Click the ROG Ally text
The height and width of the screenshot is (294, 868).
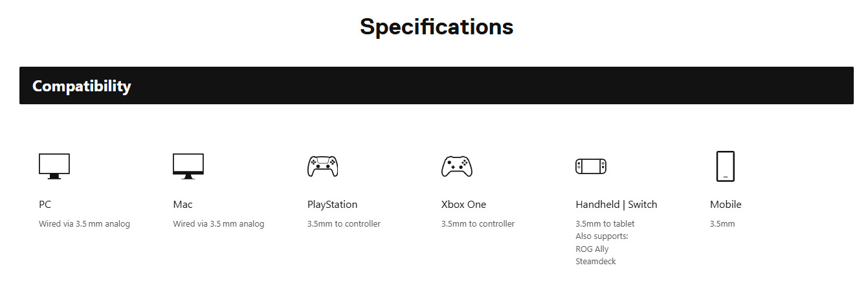(x=592, y=249)
